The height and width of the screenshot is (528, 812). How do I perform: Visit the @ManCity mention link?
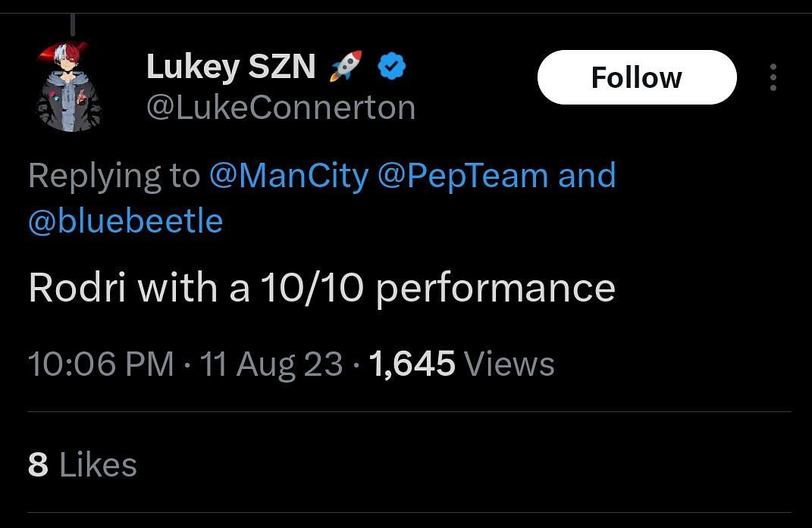tap(288, 176)
